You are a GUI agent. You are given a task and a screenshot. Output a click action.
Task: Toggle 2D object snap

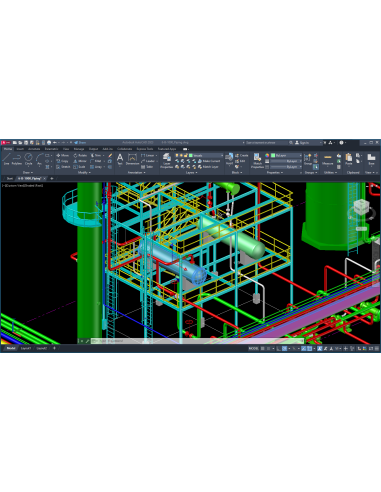pyautogui.click(x=309, y=348)
